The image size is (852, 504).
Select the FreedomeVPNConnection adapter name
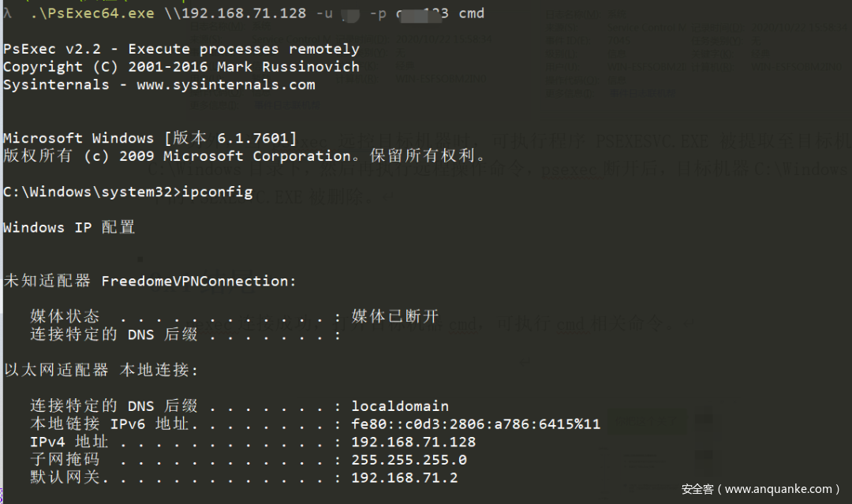click(199, 281)
